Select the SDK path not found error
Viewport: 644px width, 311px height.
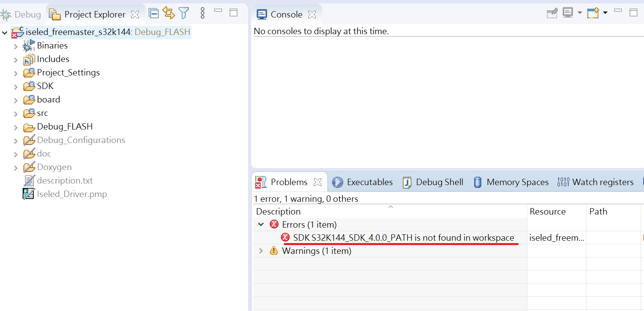point(404,238)
